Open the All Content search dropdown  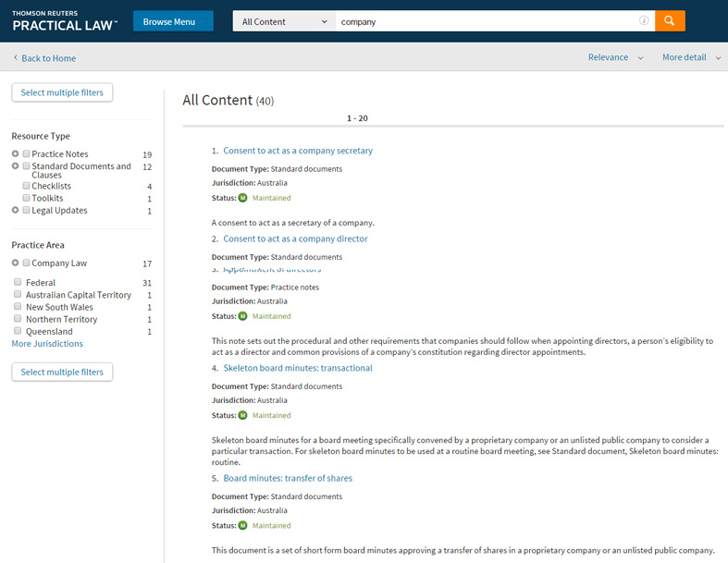[284, 21]
